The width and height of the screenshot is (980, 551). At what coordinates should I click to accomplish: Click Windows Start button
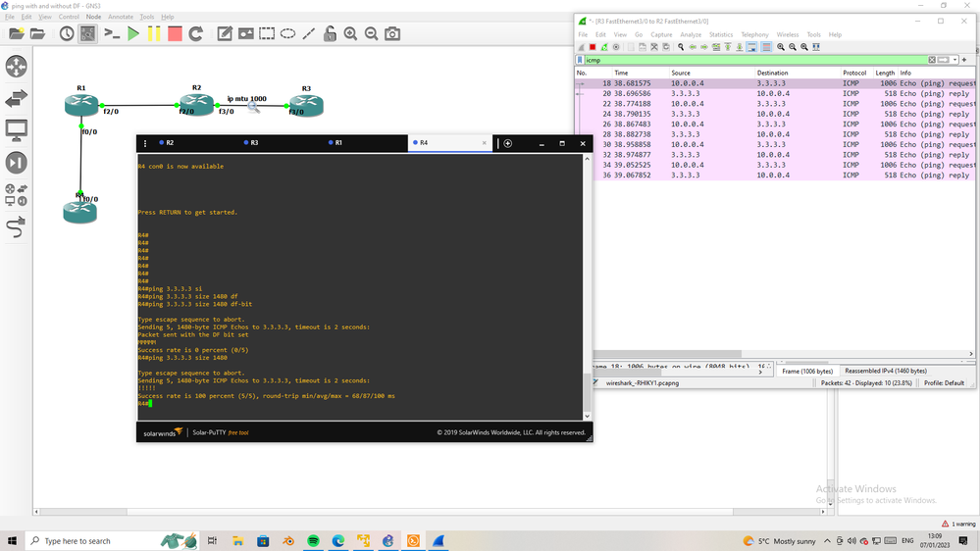[x=12, y=541]
